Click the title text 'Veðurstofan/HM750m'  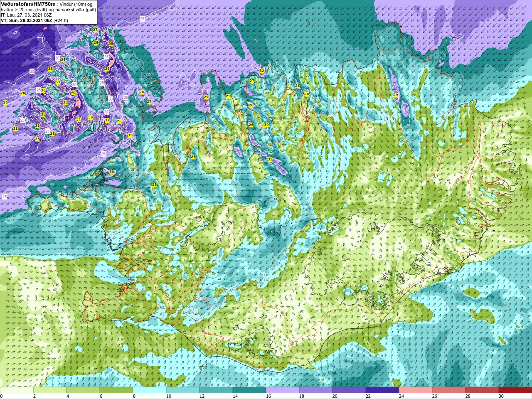[x=28, y=4]
